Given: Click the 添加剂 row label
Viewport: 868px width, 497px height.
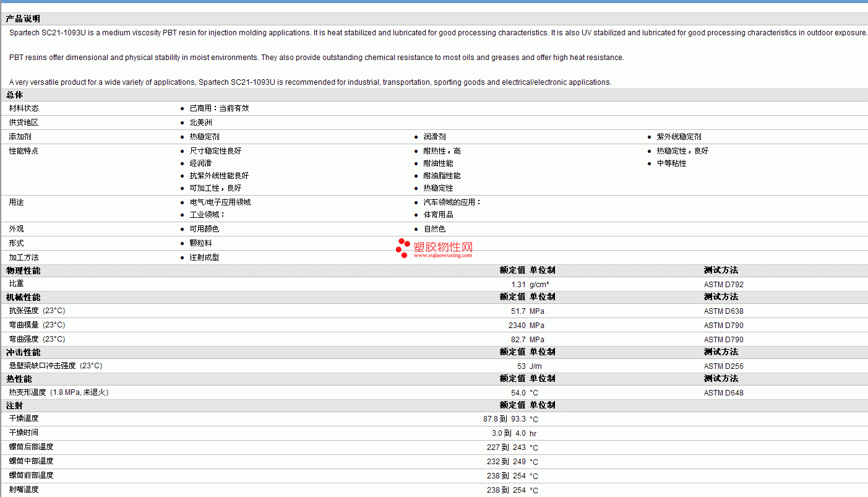Looking at the screenshot, I should [x=20, y=137].
